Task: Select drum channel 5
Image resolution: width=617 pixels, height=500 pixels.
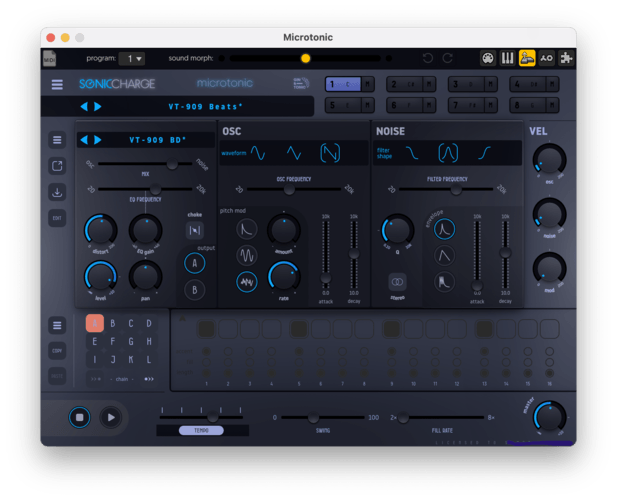Action: (x=343, y=105)
